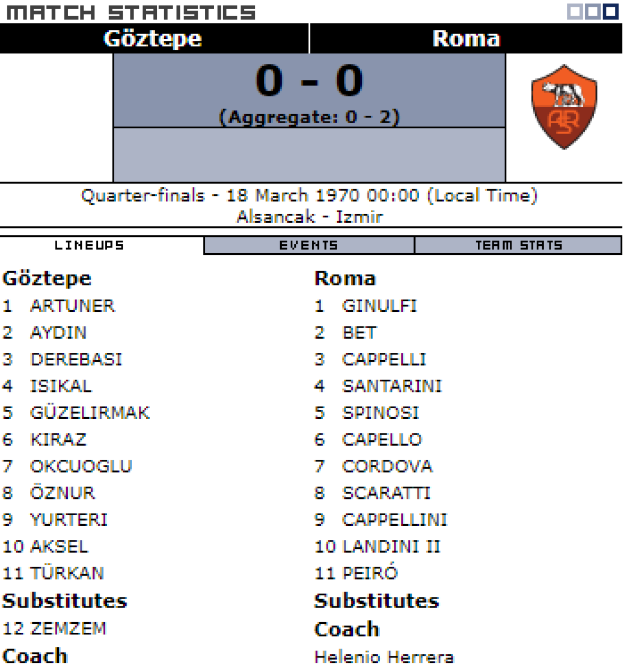Select Göztepe player GÜZELIRMAK
The image size is (633, 672).
90,413
